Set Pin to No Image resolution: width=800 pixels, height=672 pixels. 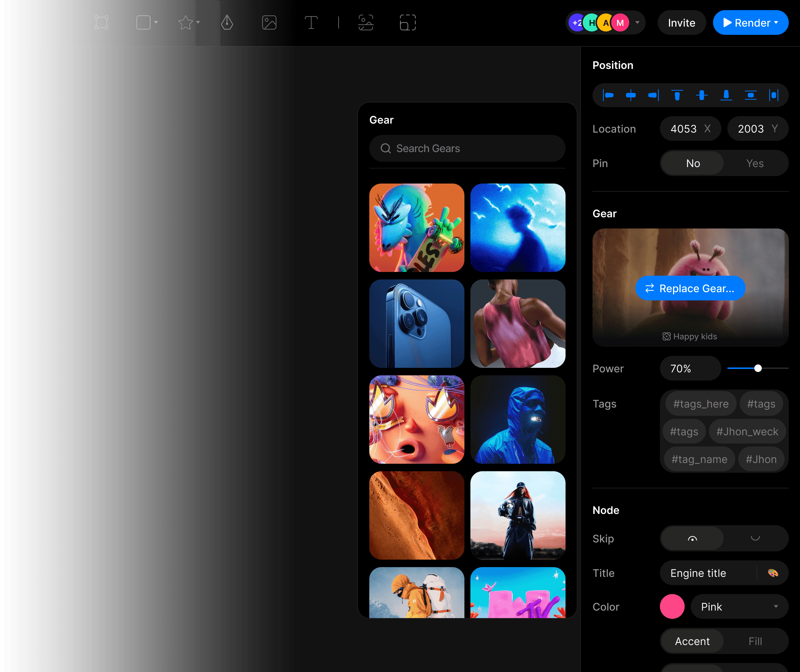pos(693,163)
